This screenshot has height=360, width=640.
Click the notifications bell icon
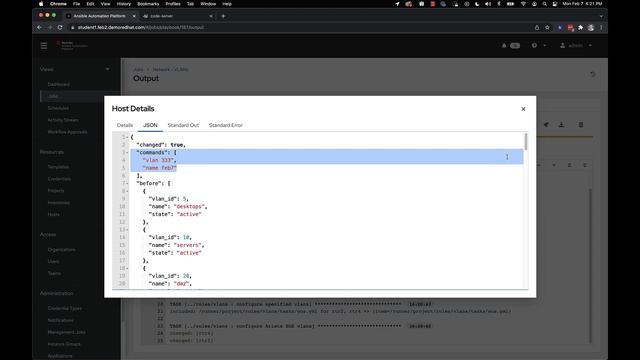coord(504,46)
